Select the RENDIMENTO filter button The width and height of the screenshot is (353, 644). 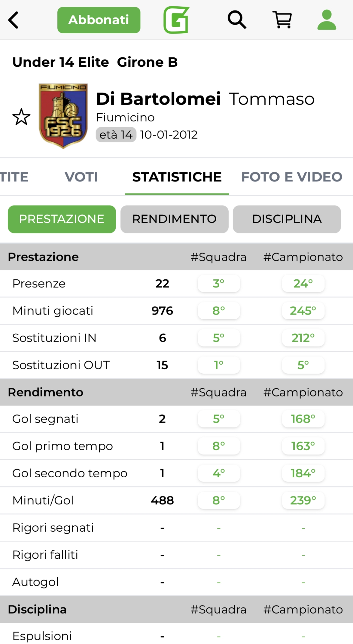[x=174, y=219]
